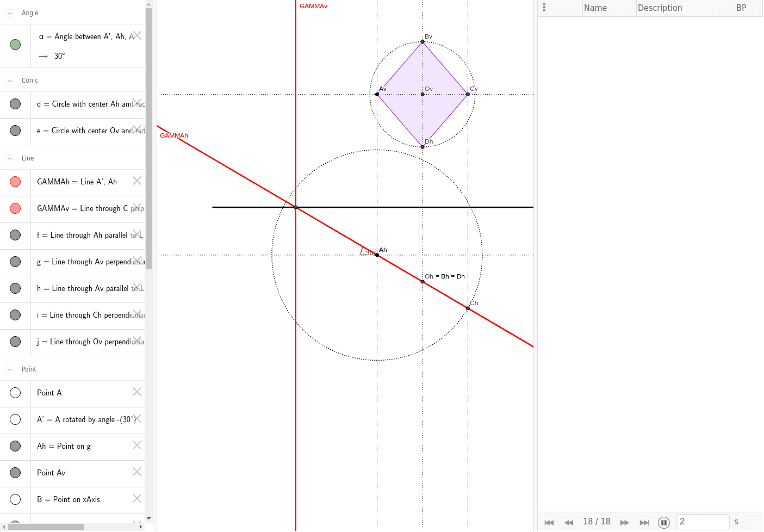Go back one construction step
The width and height of the screenshot is (764, 532).
click(569, 522)
